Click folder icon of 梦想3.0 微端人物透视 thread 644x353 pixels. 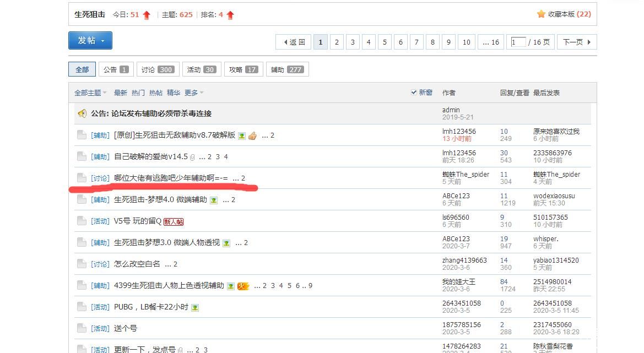(82, 242)
